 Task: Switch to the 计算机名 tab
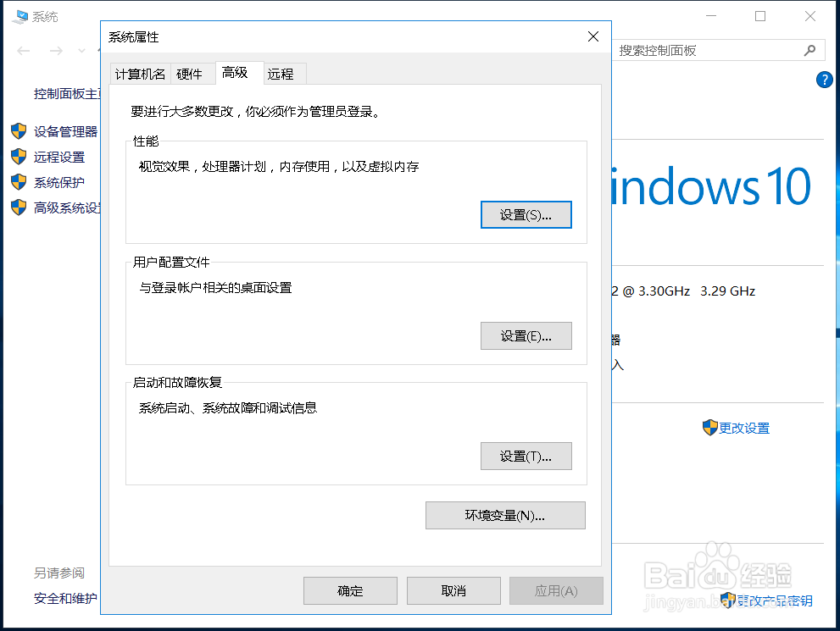pos(139,74)
